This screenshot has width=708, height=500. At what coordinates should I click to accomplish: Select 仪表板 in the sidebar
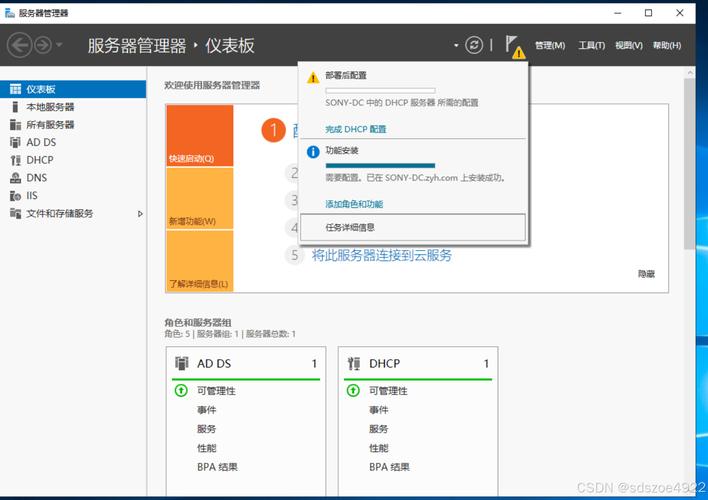pos(73,89)
